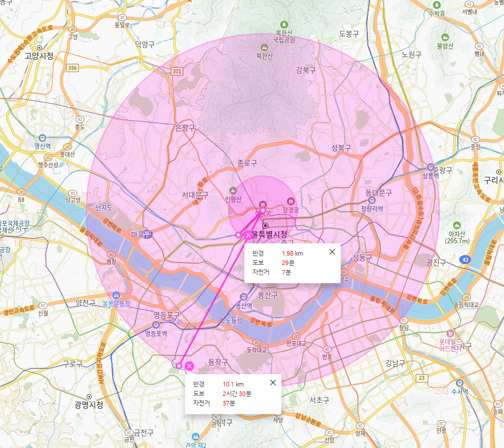Delete the small circle via pink X marker

coord(248,235)
